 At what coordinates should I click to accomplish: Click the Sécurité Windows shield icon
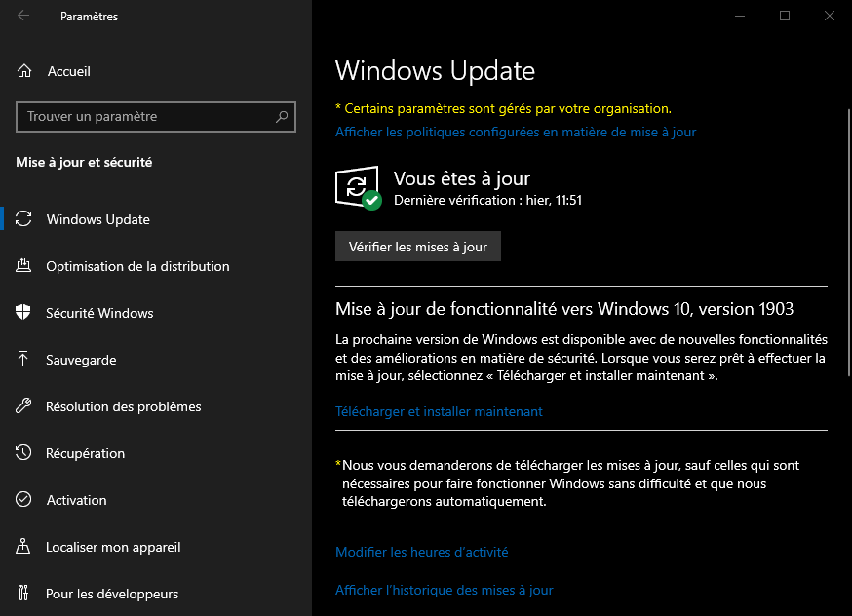click(22, 312)
